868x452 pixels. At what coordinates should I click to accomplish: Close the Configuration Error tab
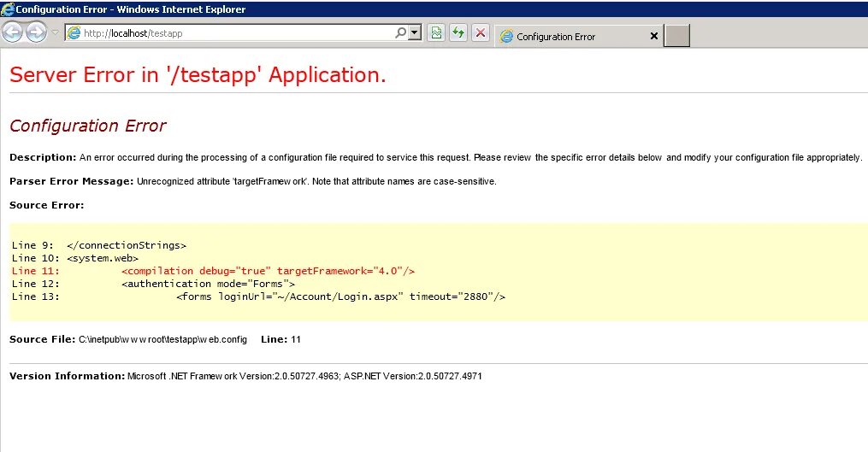[653, 36]
